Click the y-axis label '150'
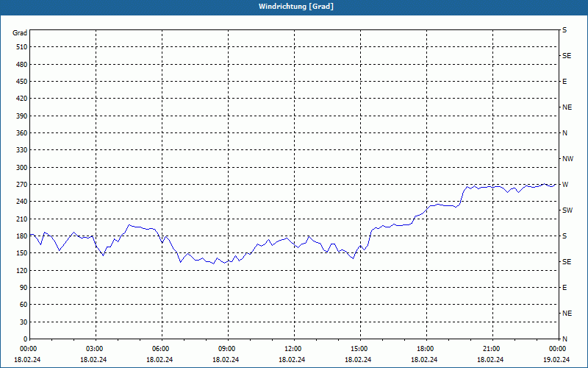The image size is (588, 368). pyautogui.click(x=22, y=253)
